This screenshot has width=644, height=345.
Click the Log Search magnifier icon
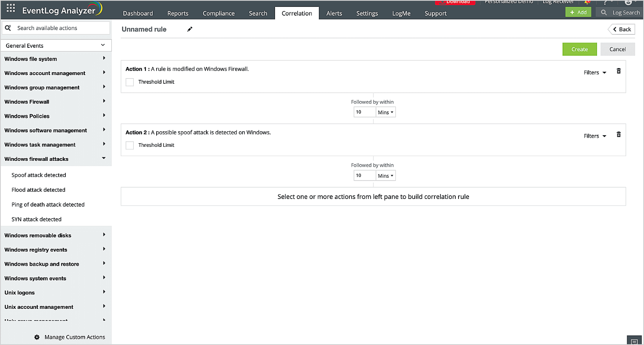pos(603,13)
